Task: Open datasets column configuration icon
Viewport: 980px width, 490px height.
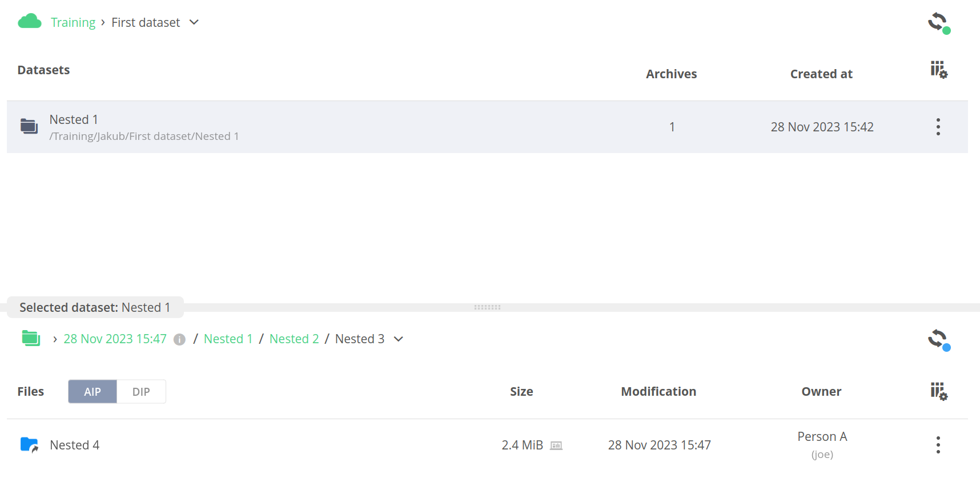Action: tap(938, 70)
